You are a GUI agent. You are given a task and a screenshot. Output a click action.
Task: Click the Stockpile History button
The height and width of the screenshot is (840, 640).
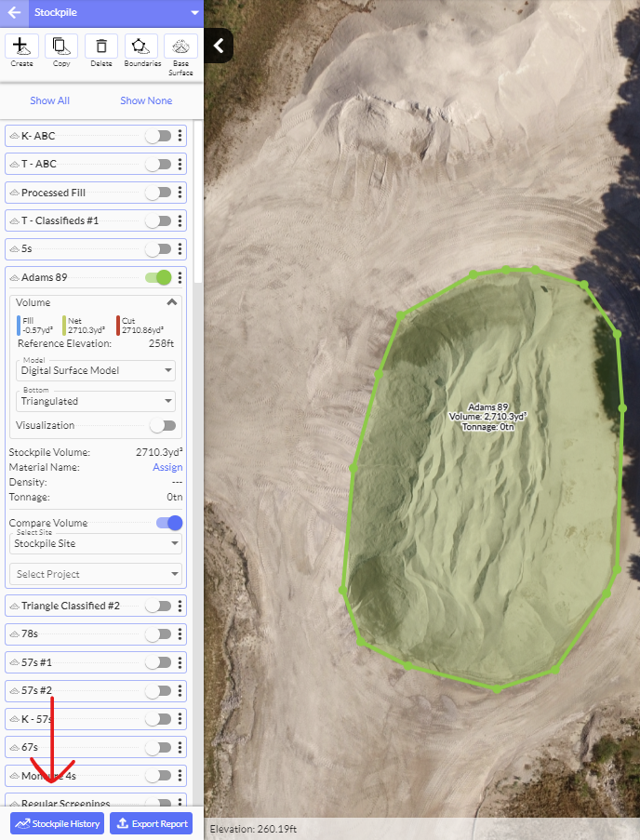[x=58, y=823]
